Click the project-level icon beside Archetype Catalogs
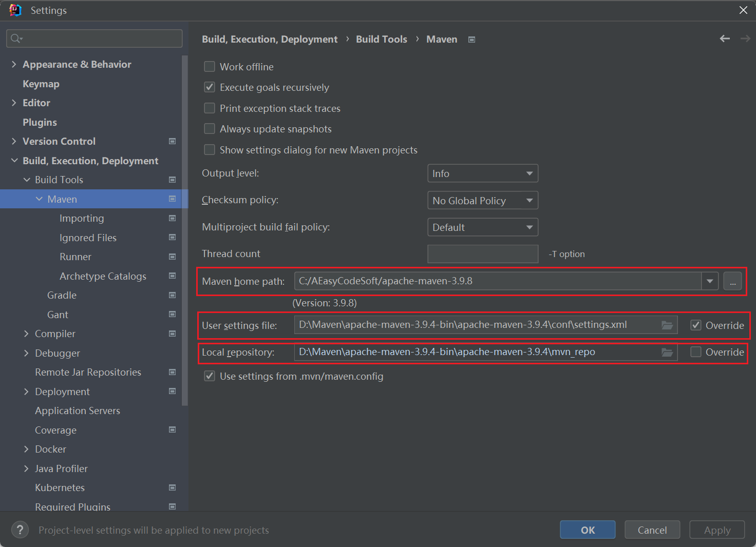The image size is (756, 547). click(173, 276)
